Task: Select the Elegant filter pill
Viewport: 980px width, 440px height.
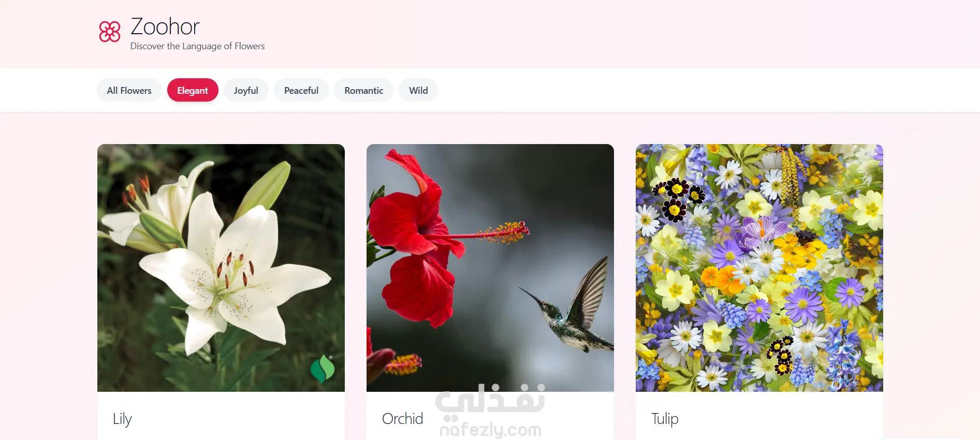Action: pos(193,90)
